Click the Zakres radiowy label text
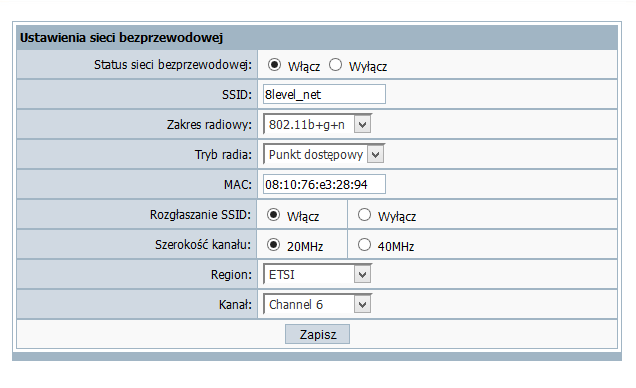Viewport: 636px width, 388px height. 209,124
